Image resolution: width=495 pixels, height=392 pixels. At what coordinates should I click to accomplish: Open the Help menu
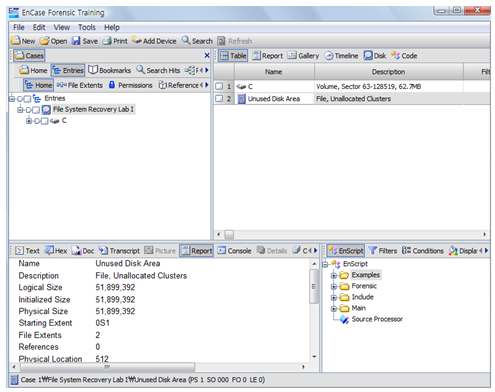pos(112,27)
